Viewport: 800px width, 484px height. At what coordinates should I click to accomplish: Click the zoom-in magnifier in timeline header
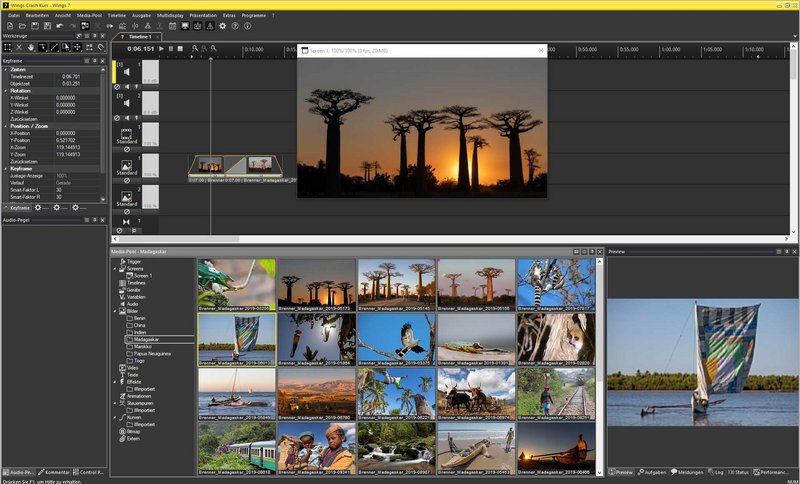pyautogui.click(x=194, y=48)
